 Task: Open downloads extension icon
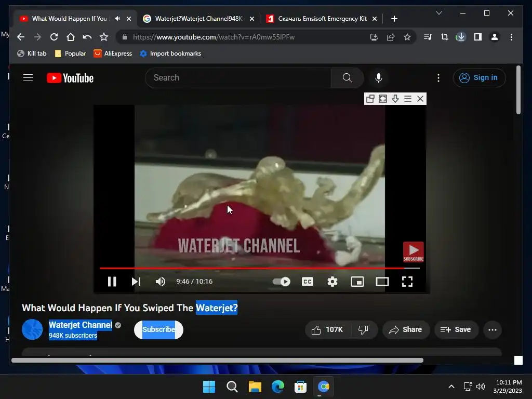click(461, 37)
